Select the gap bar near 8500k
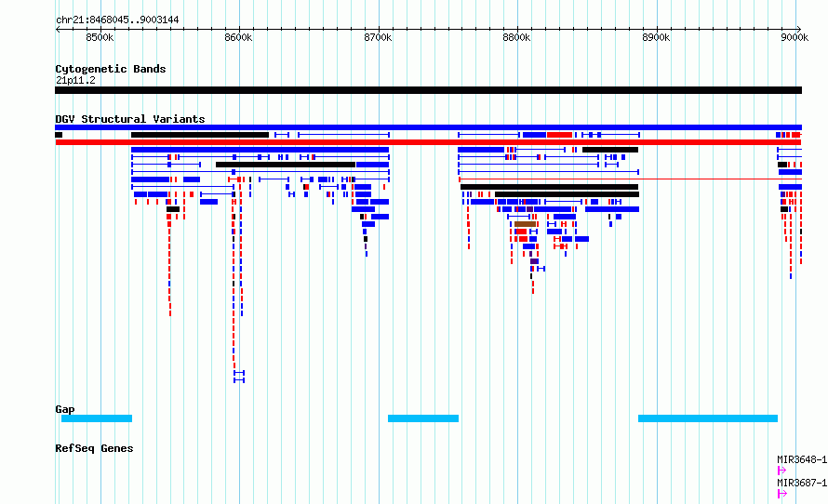Image resolution: width=828 pixels, height=504 pixels. (97, 418)
